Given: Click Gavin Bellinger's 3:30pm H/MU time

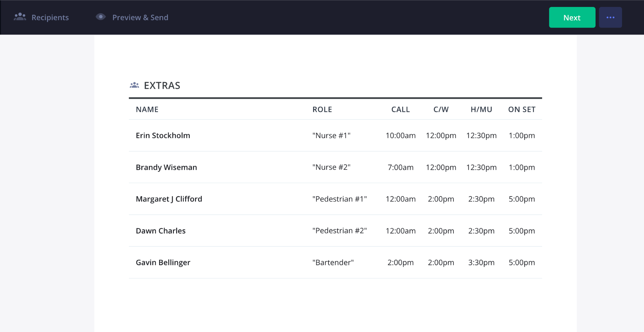Looking at the screenshot, I should tap(481, 263).
